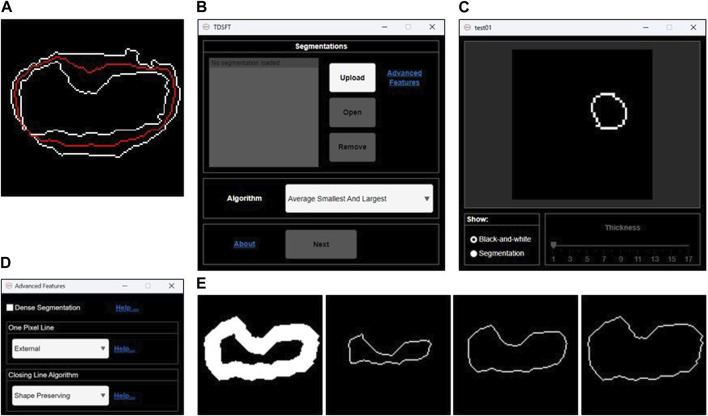Click the Remove button
Screen dimensions: 708x416
(352, 147)
